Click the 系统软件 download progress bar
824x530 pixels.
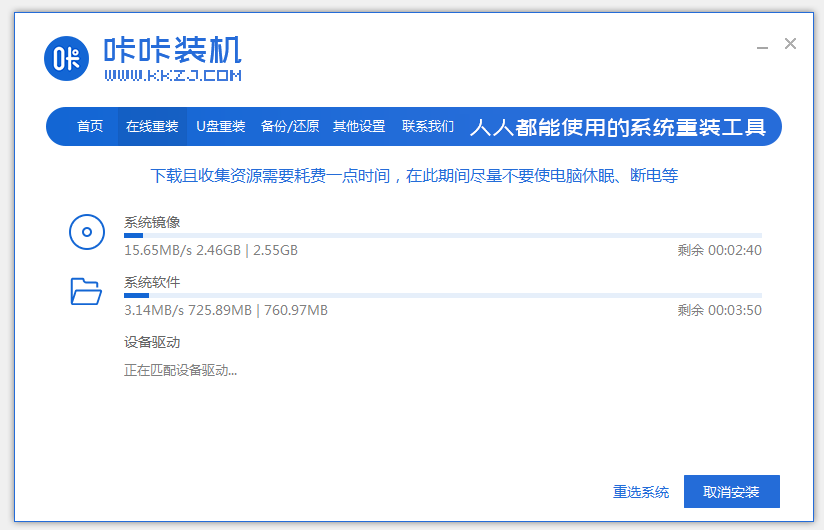(442, 296)
